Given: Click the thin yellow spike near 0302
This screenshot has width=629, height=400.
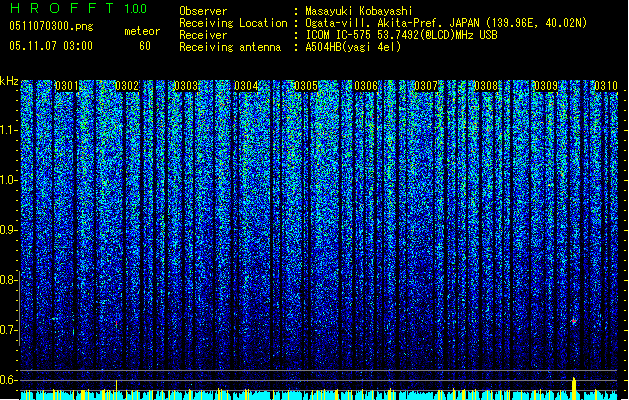Looking at the screenshot, I should (116, 388).
